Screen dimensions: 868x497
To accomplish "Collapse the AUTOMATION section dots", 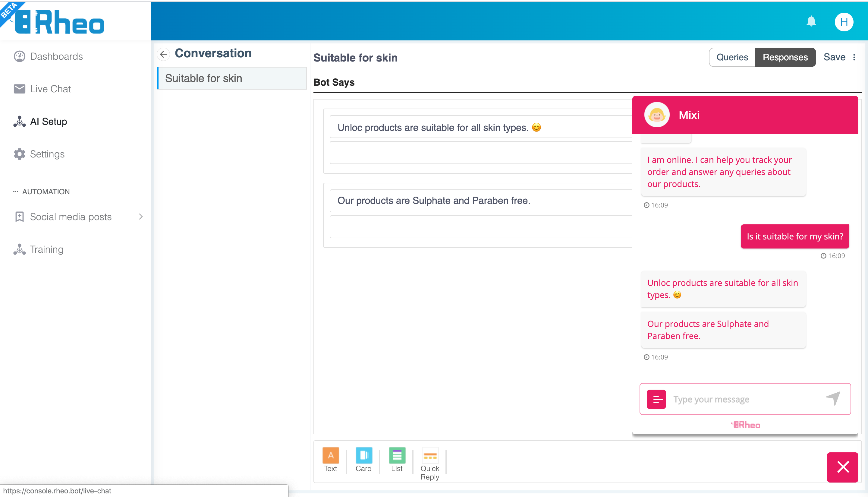I will (x=15, y=192).
